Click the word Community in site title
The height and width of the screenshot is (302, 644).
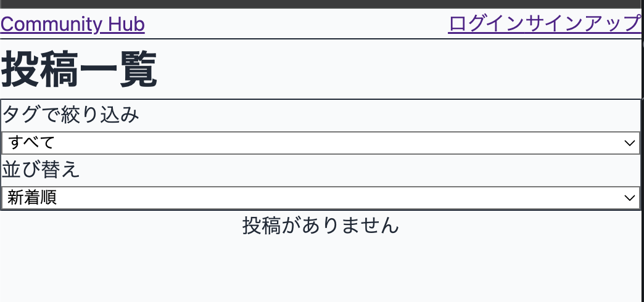(52, 25)
